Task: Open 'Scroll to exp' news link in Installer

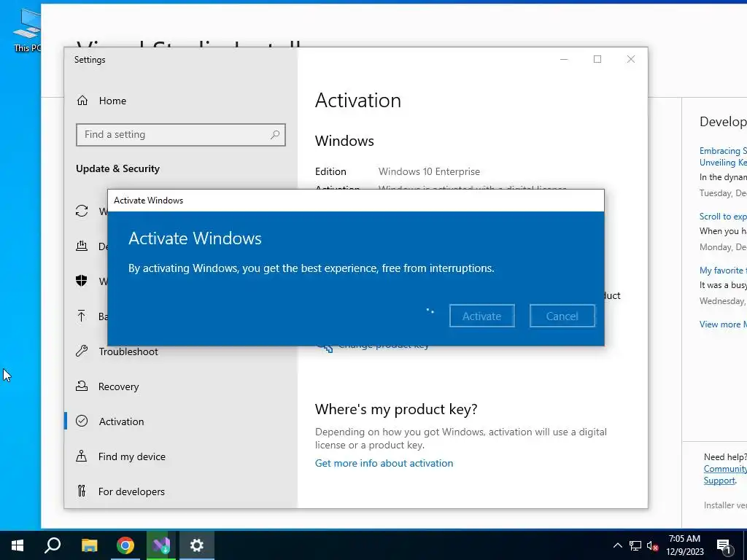Action: [x=723, y=216]
